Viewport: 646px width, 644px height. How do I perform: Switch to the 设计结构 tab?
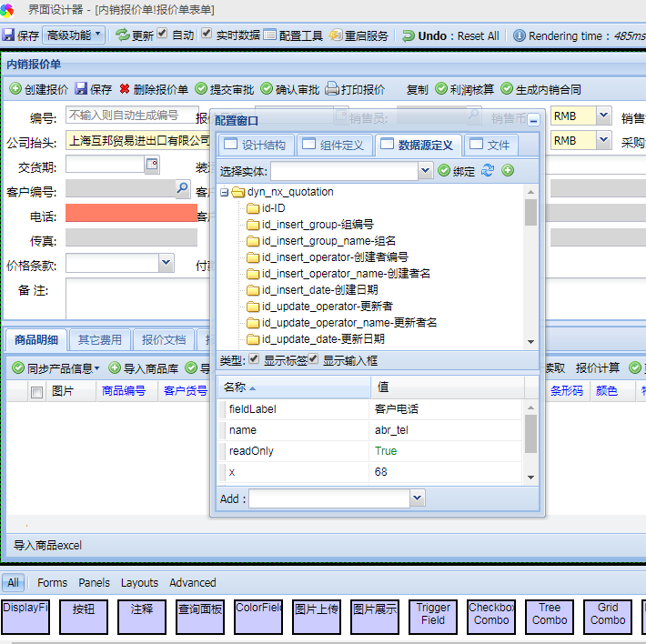(x=254, y=146)
